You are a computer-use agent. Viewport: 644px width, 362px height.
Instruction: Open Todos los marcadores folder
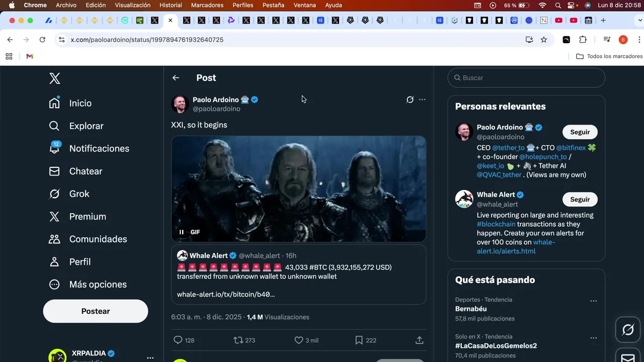click(609, 56)
